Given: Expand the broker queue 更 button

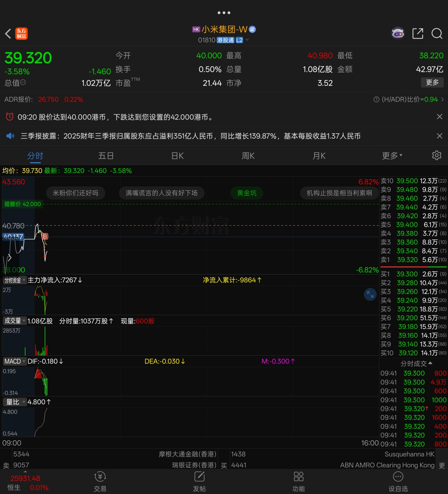Looking at the screenshot, I should point(442,465).
